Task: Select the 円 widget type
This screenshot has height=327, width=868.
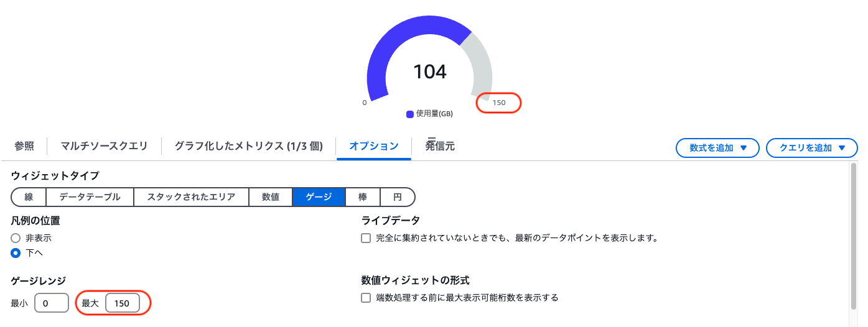Action: [397, 197]
